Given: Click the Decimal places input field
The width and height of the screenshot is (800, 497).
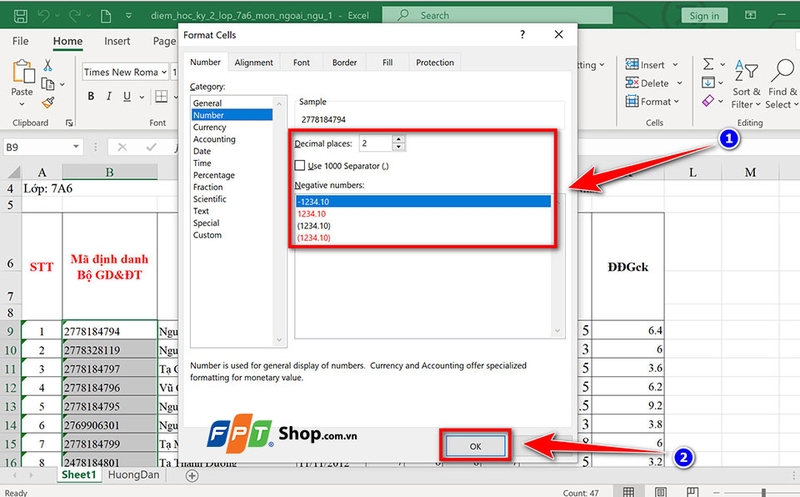Looking at the screenshot, I should pyautogui.click(x=376, y=143).
